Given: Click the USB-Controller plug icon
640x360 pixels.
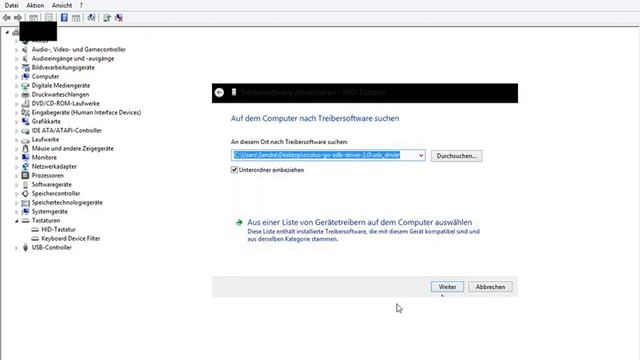Looking at the screenshot, I should (25, 247).
